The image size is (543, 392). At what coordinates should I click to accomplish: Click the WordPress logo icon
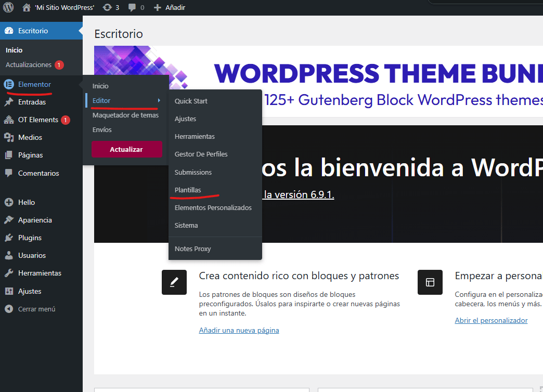point(8,7)
